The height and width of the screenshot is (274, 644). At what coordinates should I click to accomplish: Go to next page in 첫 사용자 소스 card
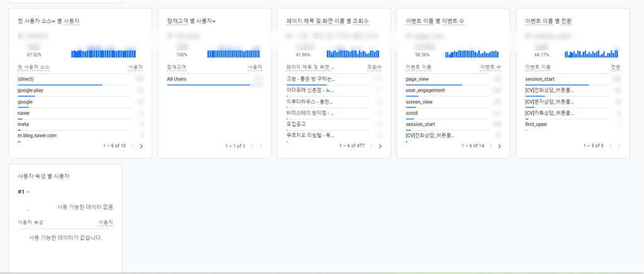(142, 146)
